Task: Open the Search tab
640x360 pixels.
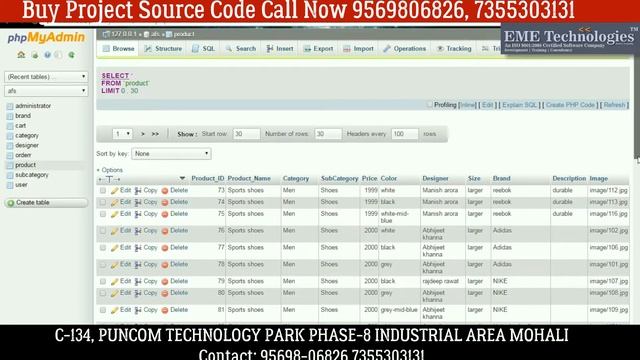Action: [240, 49]
